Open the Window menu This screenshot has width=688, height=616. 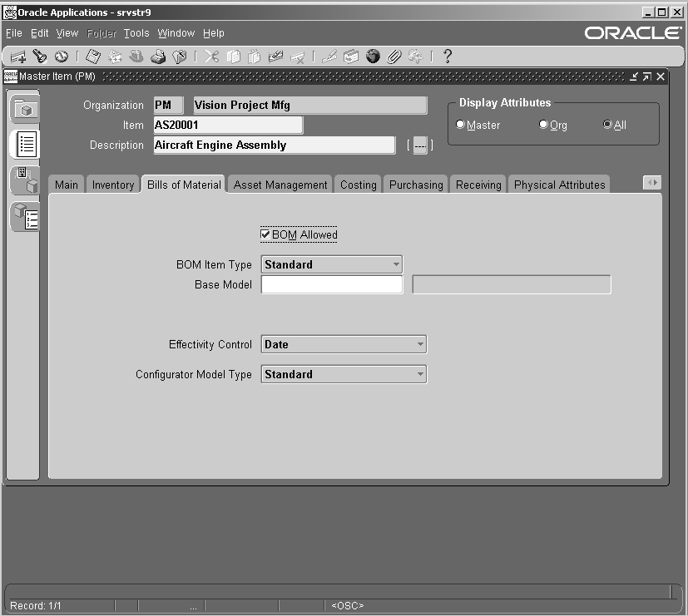pos(176,33)
